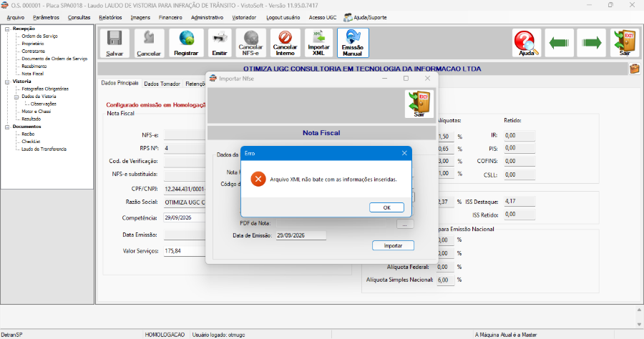Viewport: 644px width, 339px height.
Task: Click the Cancelar NFS-e toolbar icon
Action: tap(250, 43)
